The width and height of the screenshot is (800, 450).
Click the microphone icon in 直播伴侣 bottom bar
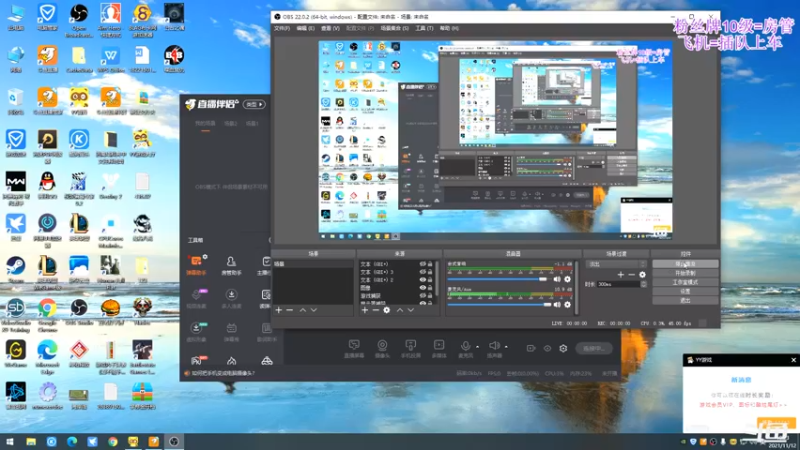pos(465,346)
